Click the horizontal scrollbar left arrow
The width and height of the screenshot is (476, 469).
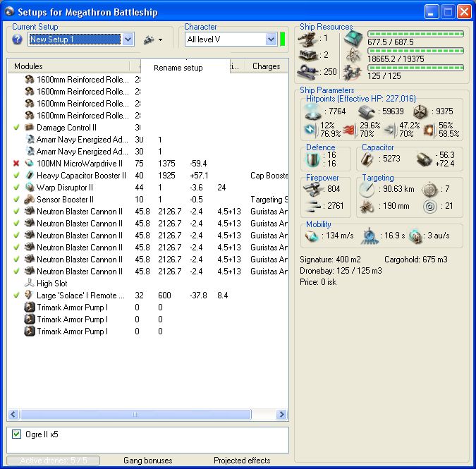[x=13, y=414]
